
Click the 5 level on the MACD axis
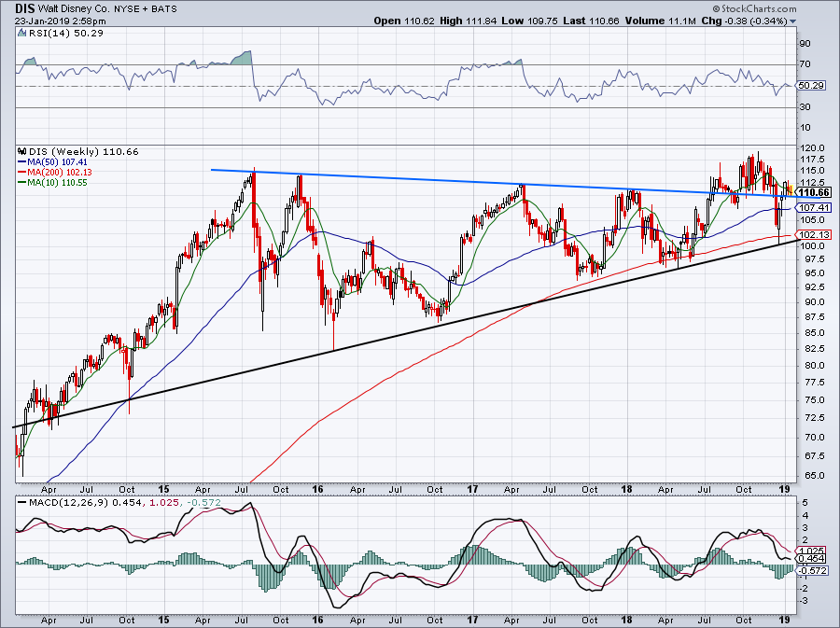805,503
